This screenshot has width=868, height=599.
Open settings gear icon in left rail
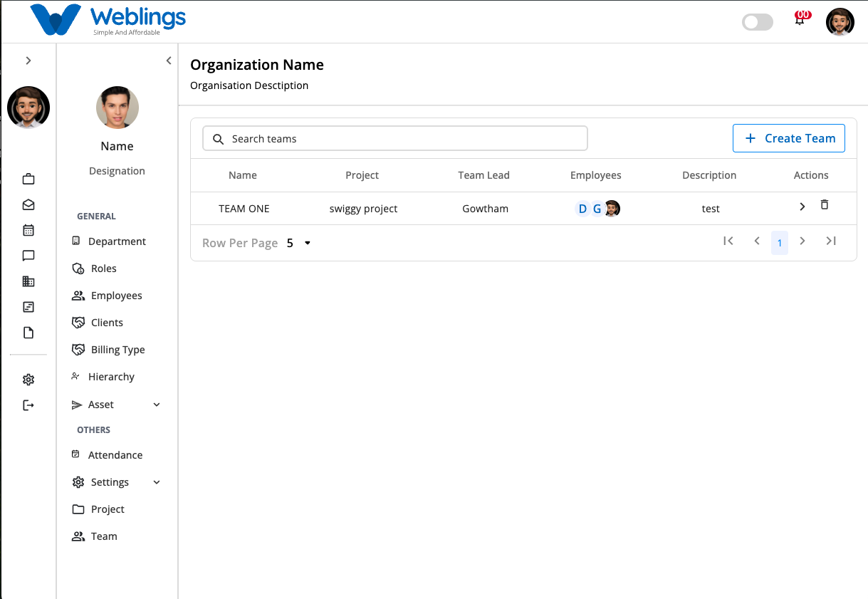point(28,380)
